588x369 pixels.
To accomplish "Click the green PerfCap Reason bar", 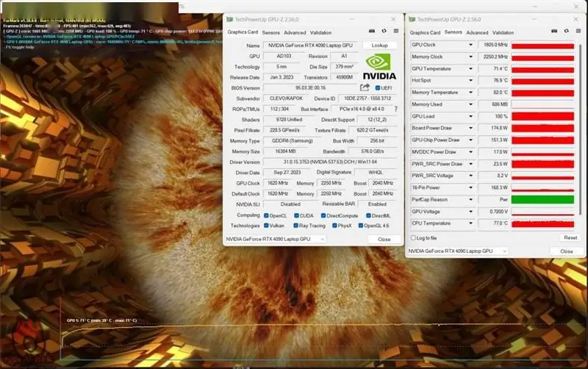I will point(542,199).
